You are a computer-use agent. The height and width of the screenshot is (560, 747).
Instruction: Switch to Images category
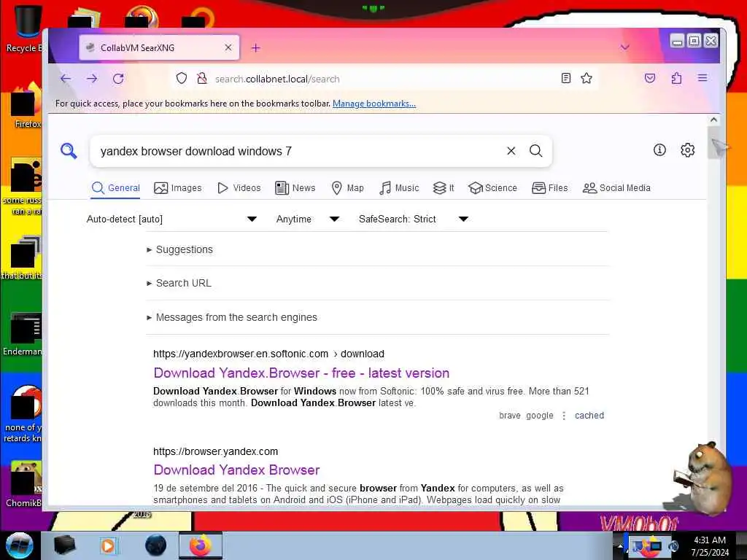pos(178,188)
